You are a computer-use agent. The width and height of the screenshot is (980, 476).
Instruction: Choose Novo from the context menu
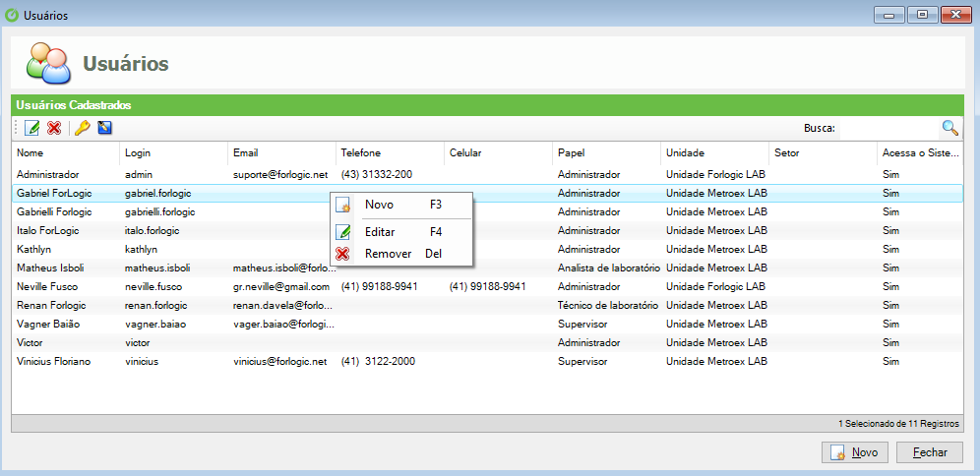(401, 205)
